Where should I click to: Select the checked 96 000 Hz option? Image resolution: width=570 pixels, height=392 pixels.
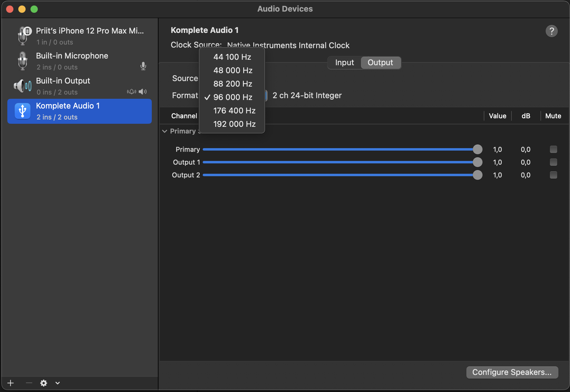232,97
